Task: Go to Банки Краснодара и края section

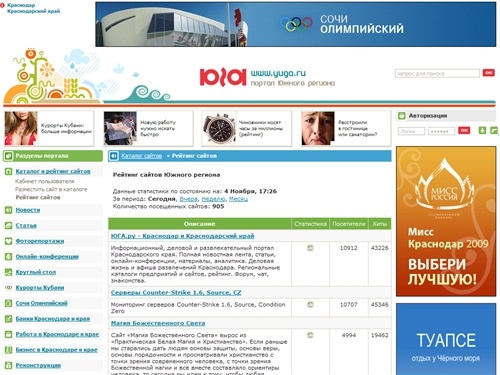Action: pos(53,319)
